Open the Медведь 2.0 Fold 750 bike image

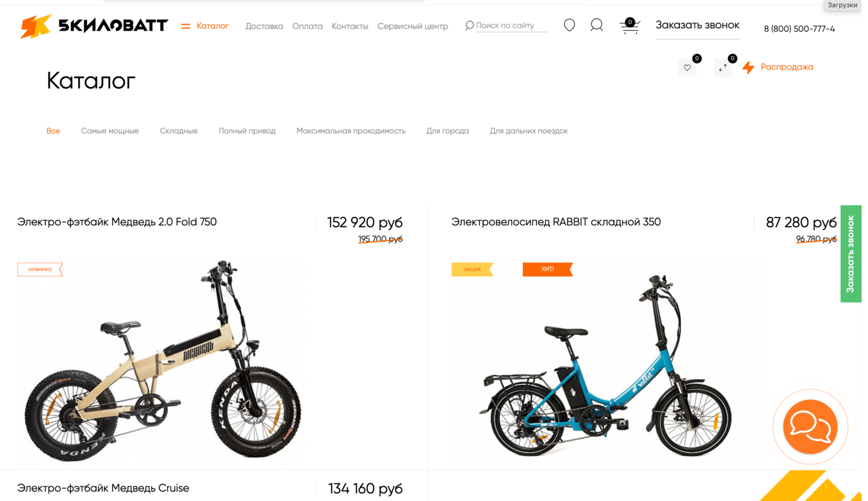pos(163,361)
